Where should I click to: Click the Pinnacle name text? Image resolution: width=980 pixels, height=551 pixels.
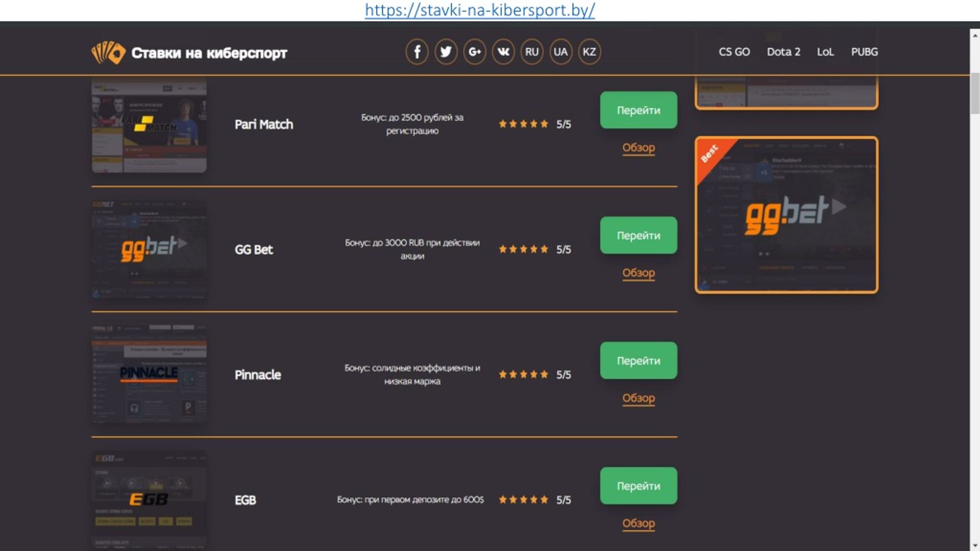(258, 375)
